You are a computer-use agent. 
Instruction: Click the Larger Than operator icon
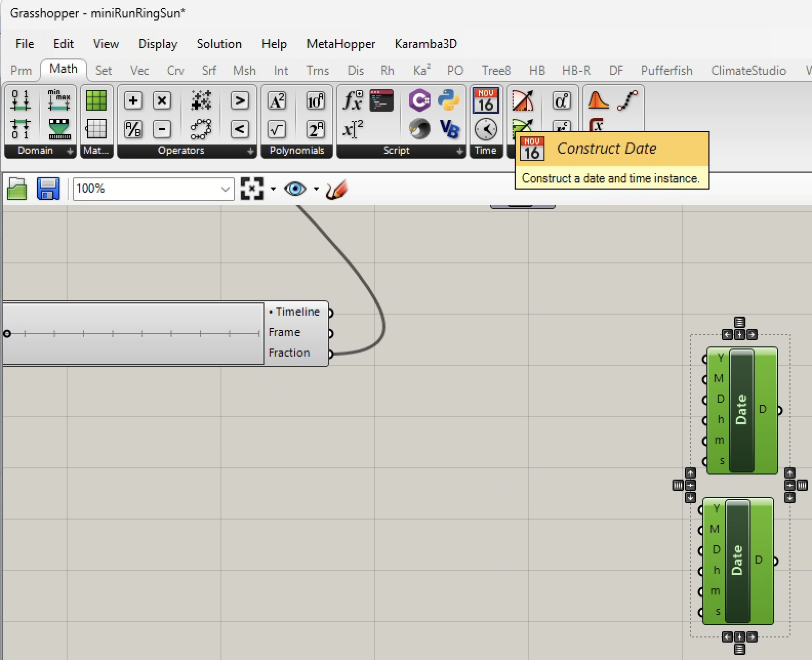pyautogui.click(x=239, y=100)
